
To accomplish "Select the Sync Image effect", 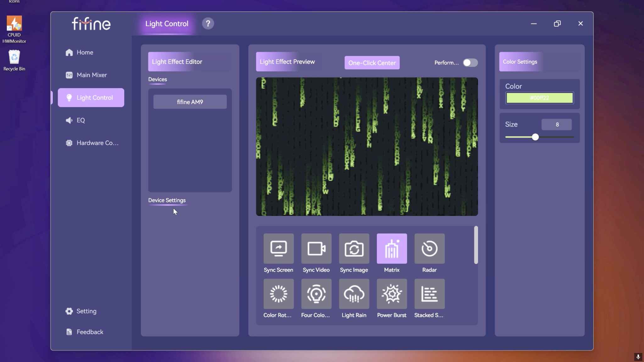I will (354, 249).
